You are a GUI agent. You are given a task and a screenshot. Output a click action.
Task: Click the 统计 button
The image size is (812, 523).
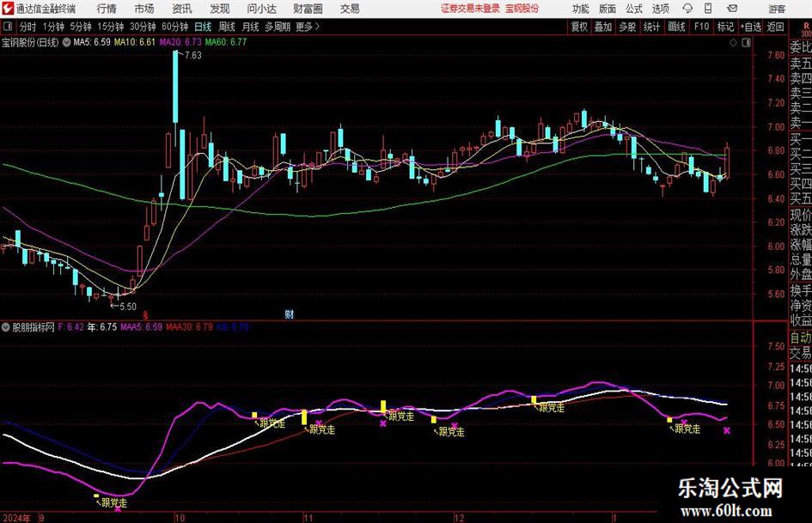(651, 27)
